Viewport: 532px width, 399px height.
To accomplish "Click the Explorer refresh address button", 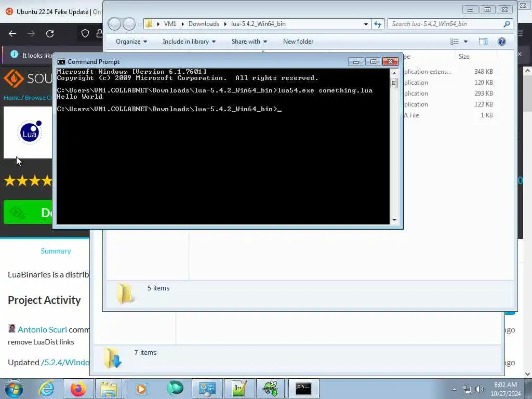I will click(x=378, y=24).
